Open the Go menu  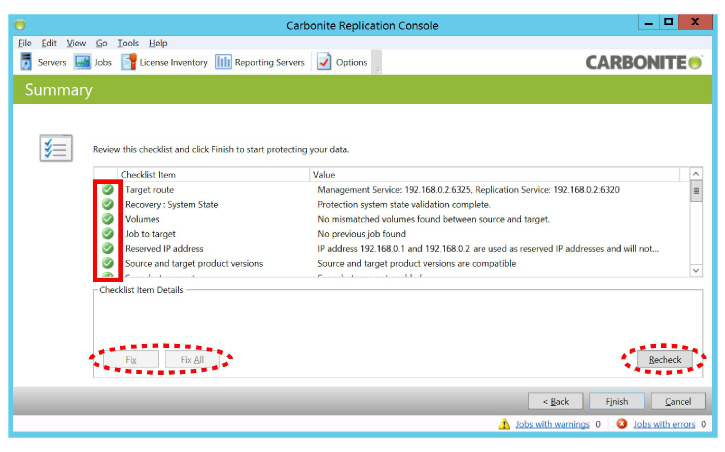(101, 43)
